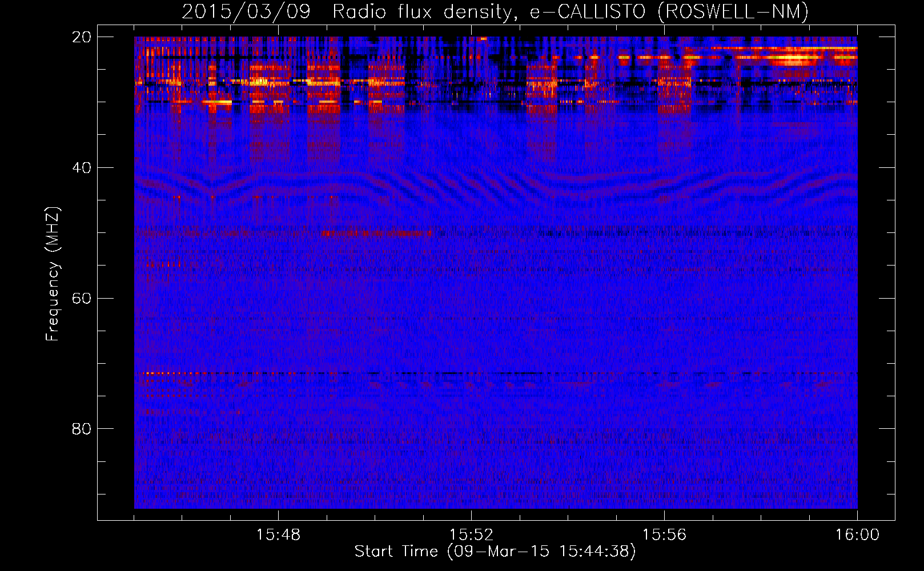Select the 16:00 time tick label
Viewport: 924px width, 571px height.
tap(857, 535)
